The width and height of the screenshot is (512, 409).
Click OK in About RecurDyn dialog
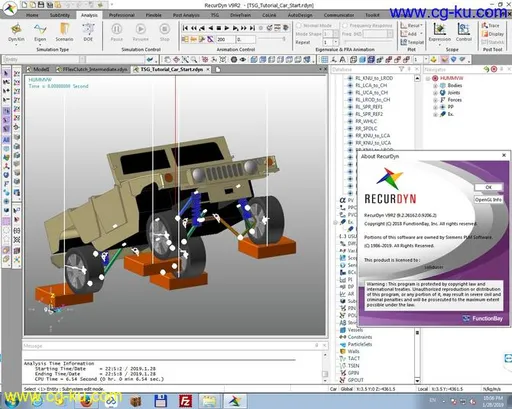[488, 187]
